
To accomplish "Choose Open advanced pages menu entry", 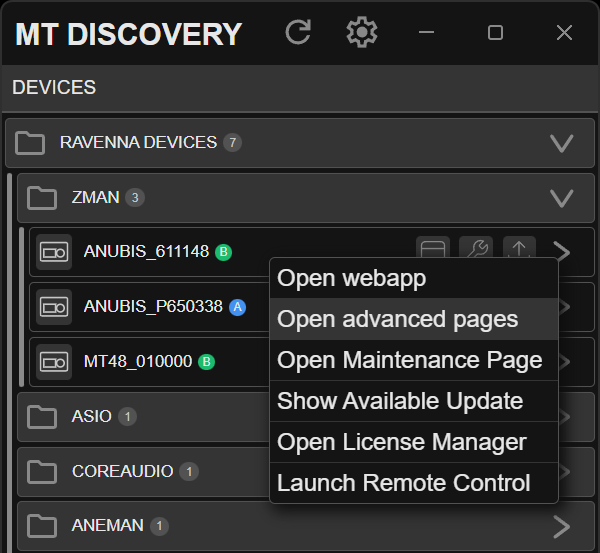I will [414, 319].
